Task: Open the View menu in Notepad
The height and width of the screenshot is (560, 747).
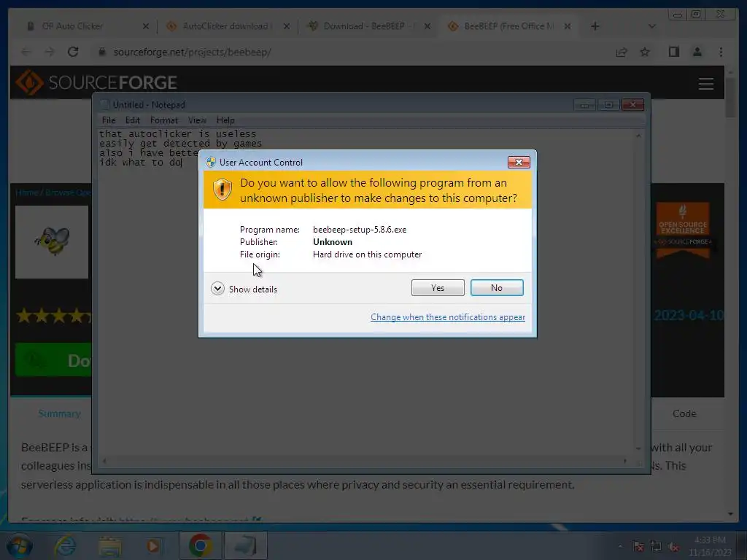Action: [197, 120]
